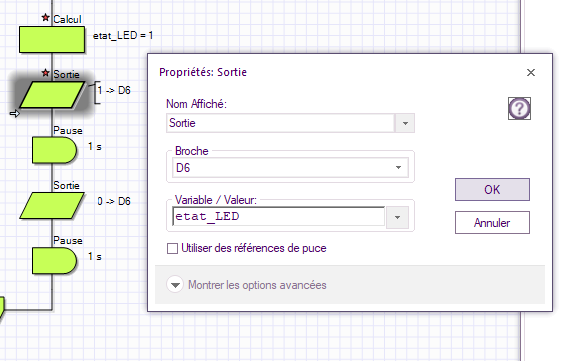This screenshot has width=572, height=361.
Task: Select the highlighted Sortie parallelogram block
Action: click(52, 95)
